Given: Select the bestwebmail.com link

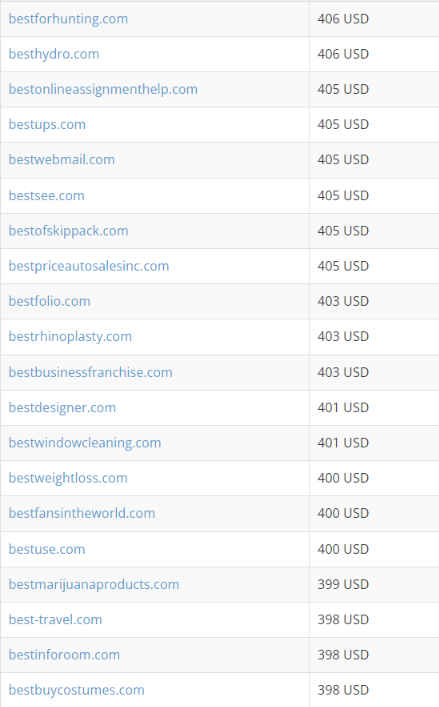Looking at the screenshot, I should pyautogui.click(x=61, y=160).
